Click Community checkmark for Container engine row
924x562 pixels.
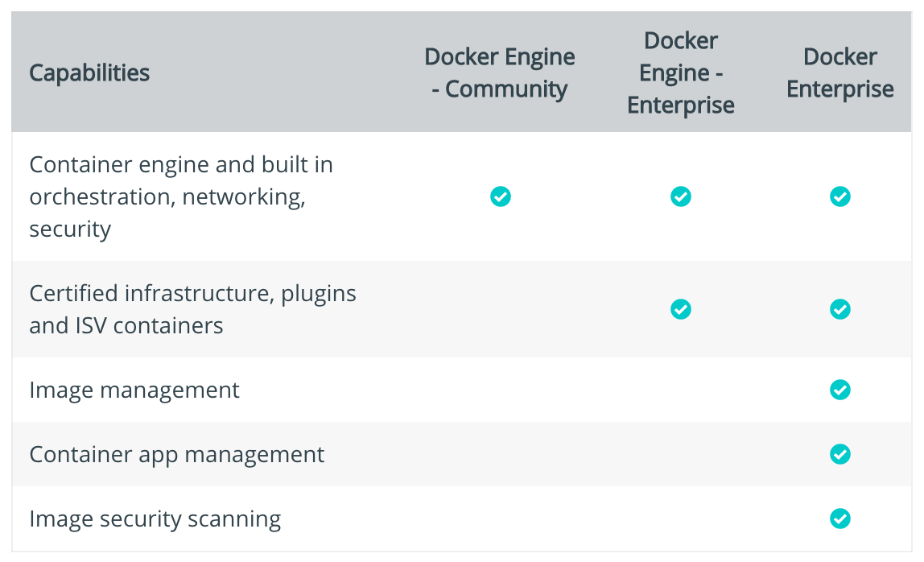point(500,196)
